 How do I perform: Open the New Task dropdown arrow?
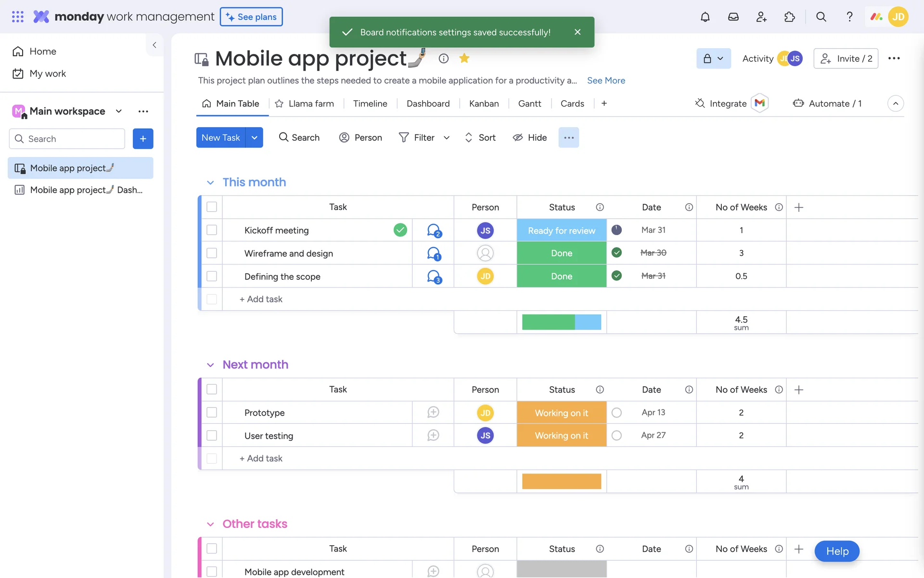(254, 138)
